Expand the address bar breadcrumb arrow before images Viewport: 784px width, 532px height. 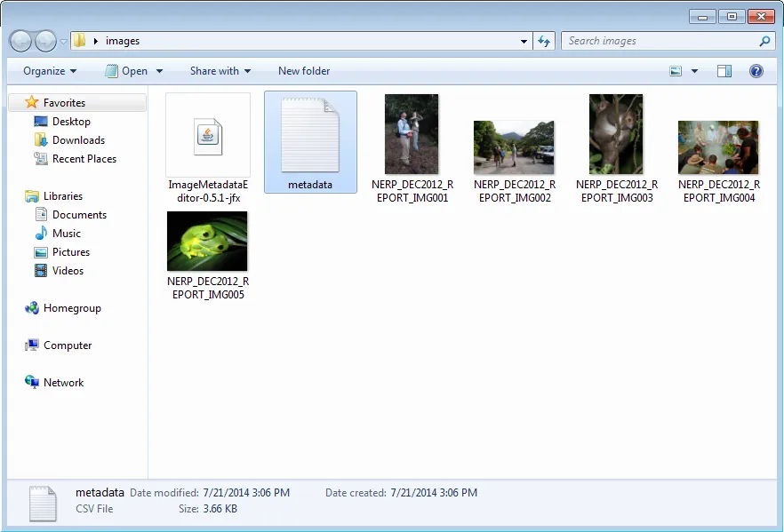(x=95, y=41)
